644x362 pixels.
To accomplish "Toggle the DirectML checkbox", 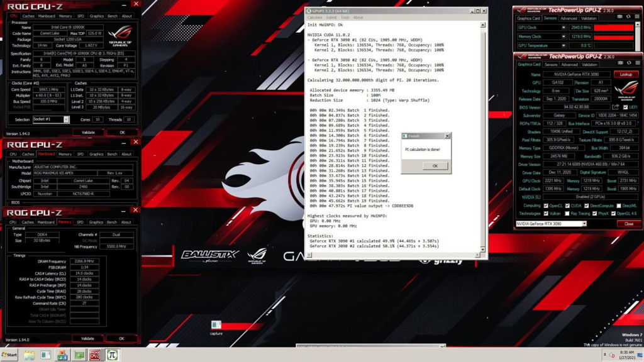I will [619, 206].
